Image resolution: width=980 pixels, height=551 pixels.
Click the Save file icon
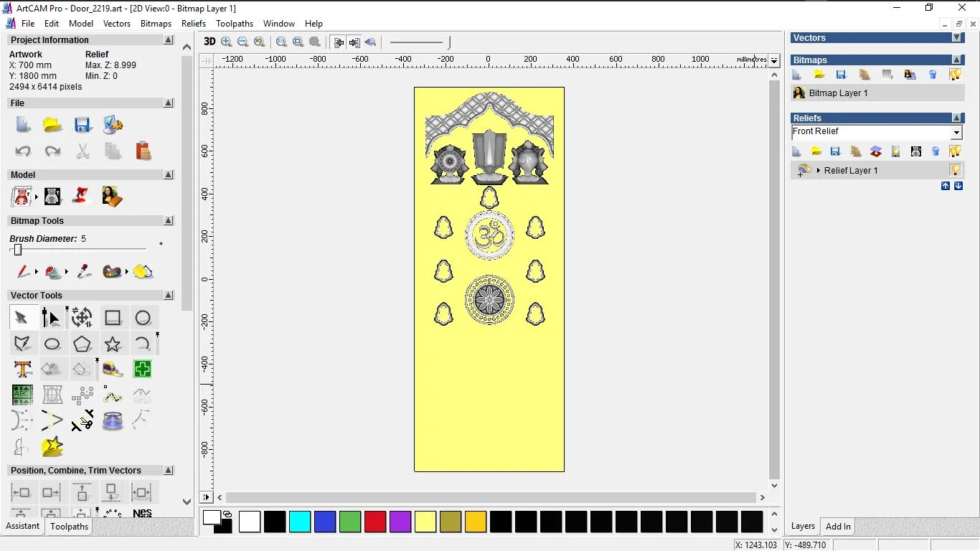click(83, 126)
